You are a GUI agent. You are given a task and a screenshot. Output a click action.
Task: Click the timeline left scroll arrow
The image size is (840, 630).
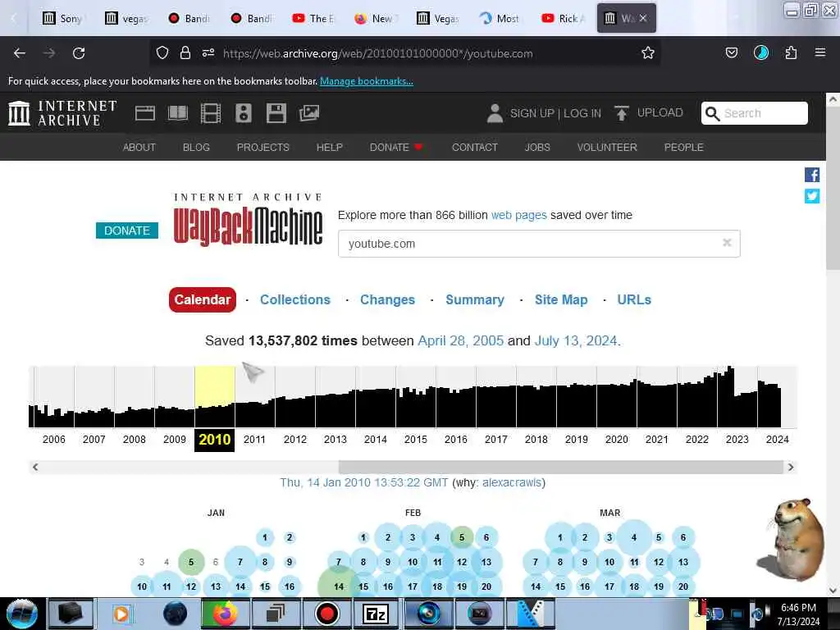[x=35, y=467]
